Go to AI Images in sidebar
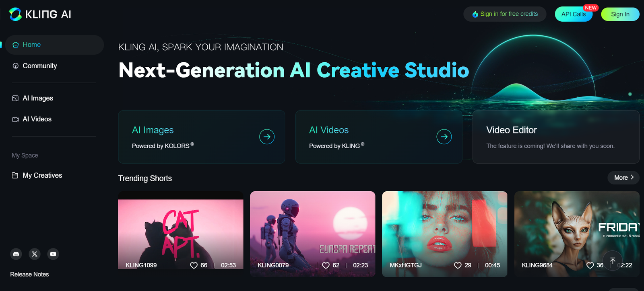The width and height of the screenshot is (644, 291). pos(37,98)
